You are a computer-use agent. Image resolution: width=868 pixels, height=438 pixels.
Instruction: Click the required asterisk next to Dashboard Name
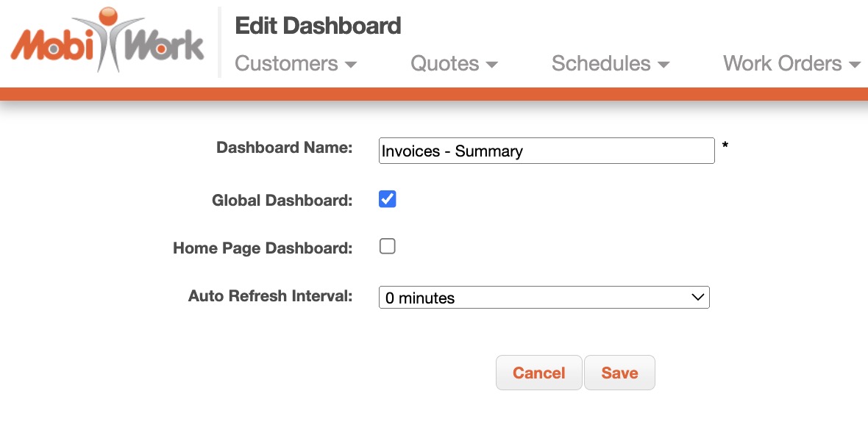pos(725,147)
